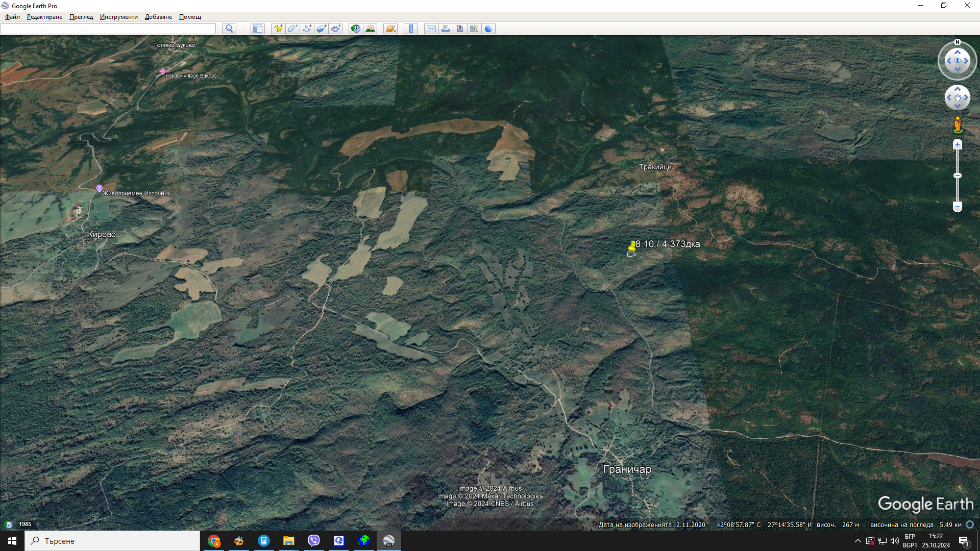Viewport: 980px width, 551px height.
Task: Open the Viber app from taskbar
Action: 314,541
